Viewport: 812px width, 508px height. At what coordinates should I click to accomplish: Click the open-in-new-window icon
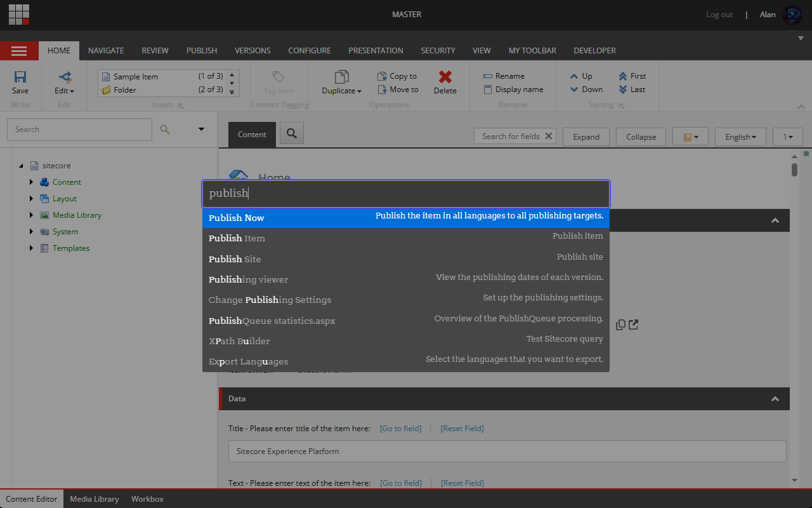coord(633,325)
